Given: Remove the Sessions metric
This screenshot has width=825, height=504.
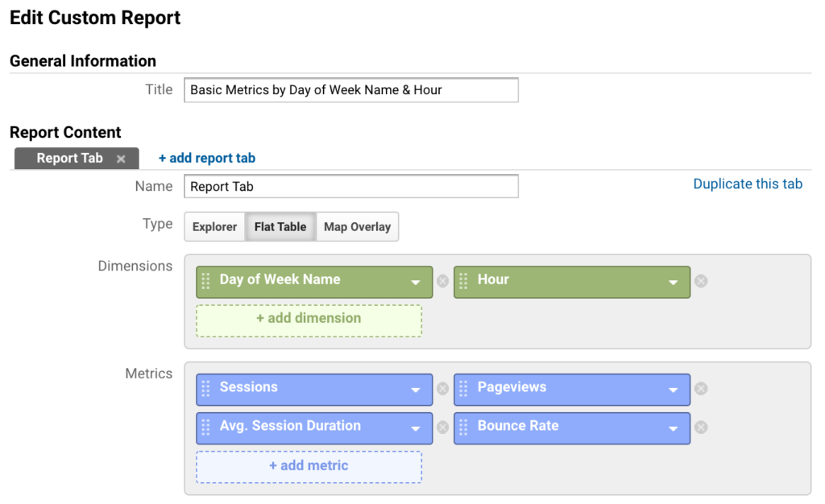Looking at the screenshot, I should [442, 389].
